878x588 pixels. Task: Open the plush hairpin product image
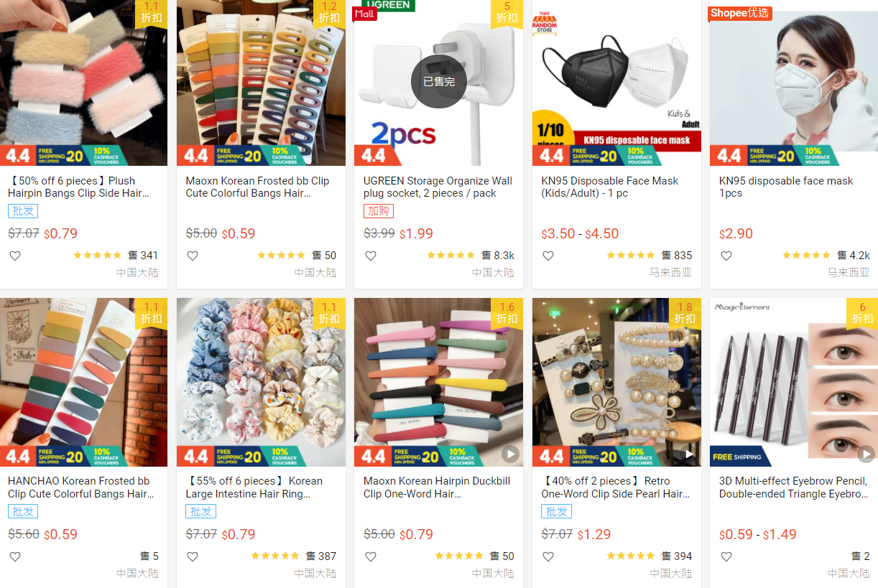[83, 83]
